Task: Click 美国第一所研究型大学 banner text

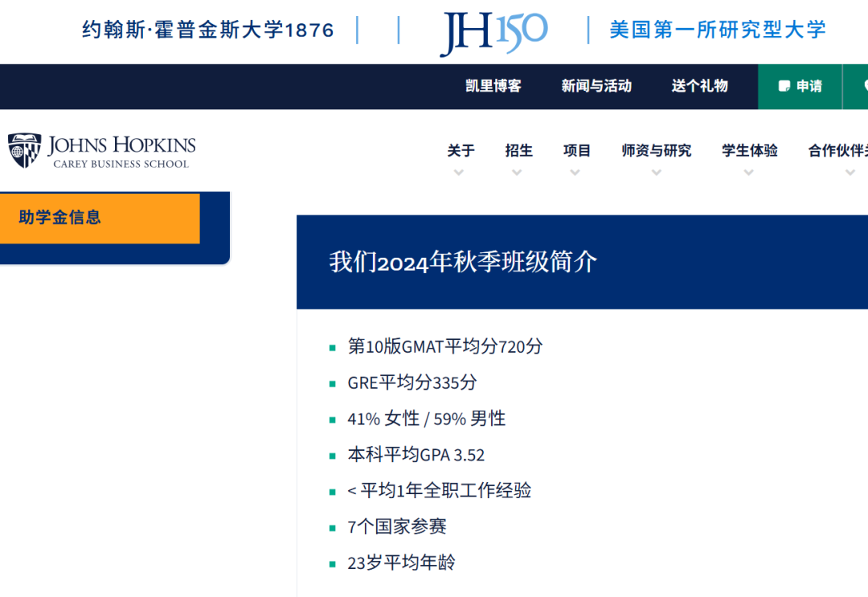Action: pyautogui.click(x=718, y=29)
